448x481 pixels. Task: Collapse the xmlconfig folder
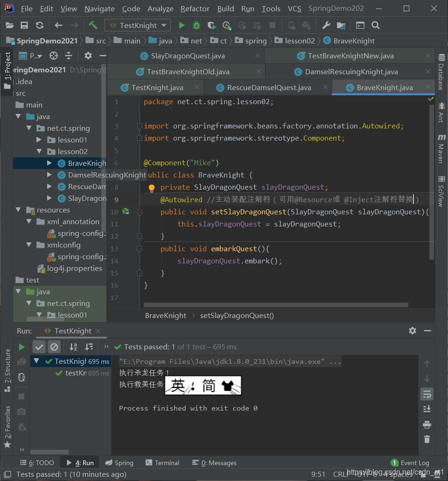(29, 245)
